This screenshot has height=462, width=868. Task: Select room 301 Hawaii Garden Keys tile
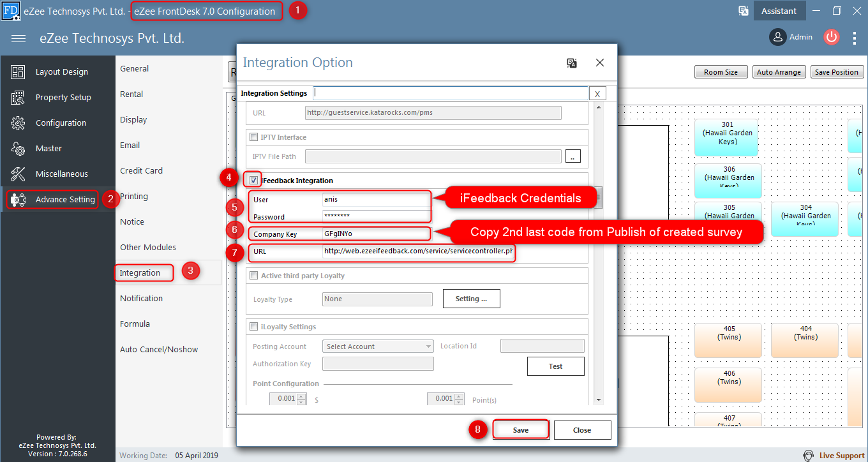click(x=728, y=137)
